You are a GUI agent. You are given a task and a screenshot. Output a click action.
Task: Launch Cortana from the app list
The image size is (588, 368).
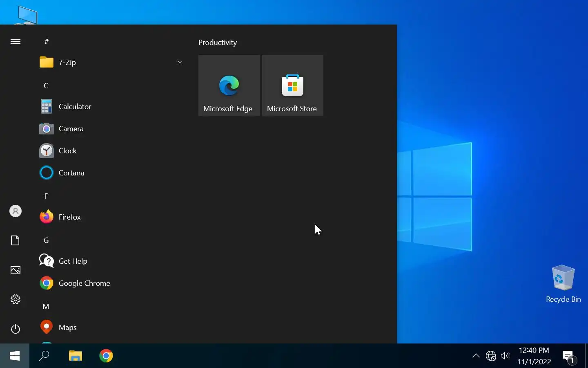point(111,173)
